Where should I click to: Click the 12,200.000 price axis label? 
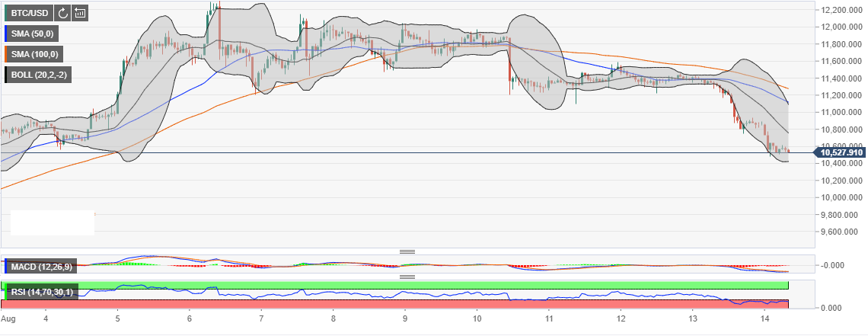841,10
